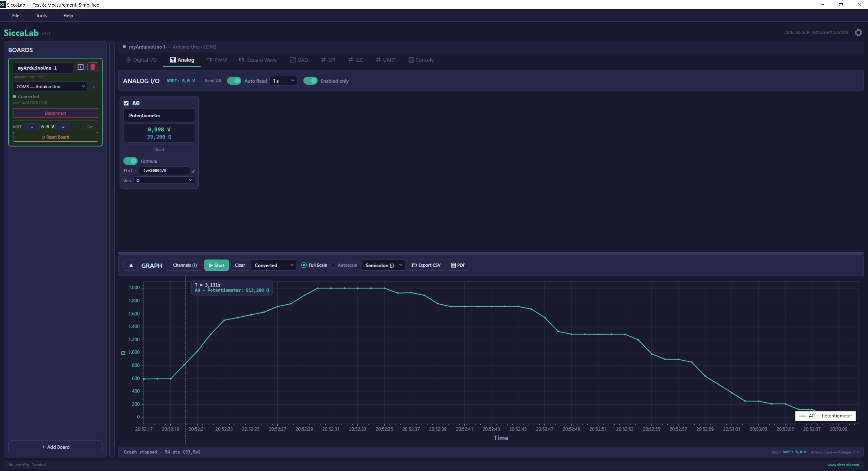This screenshot has width=868, height=471.
Task: Start graph recording with the Start button
Action: (217, 265)
